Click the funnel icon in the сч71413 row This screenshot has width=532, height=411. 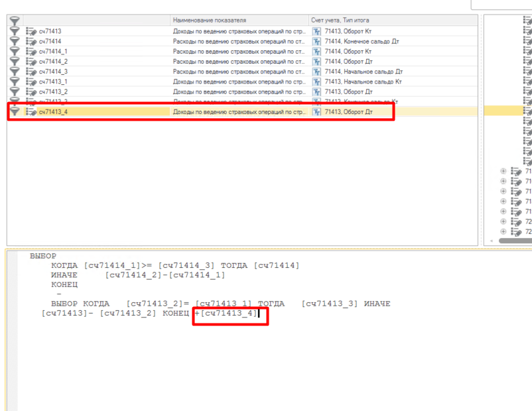pyautogui.click(x=14, y=31)
